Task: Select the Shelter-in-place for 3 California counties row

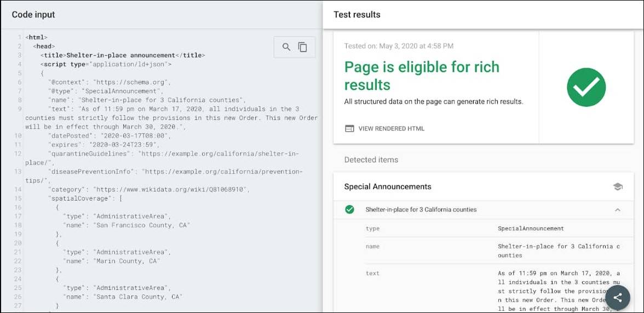Action: (x=484, y=210)
